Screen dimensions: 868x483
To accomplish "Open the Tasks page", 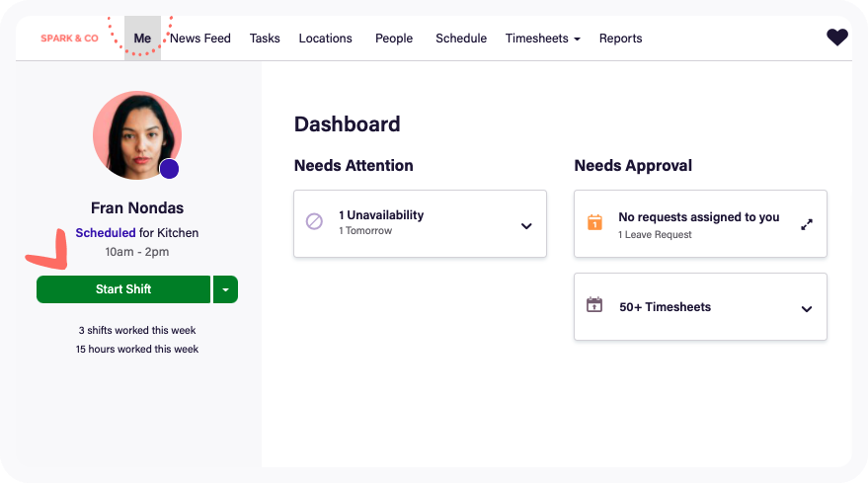I will point(265,39).
